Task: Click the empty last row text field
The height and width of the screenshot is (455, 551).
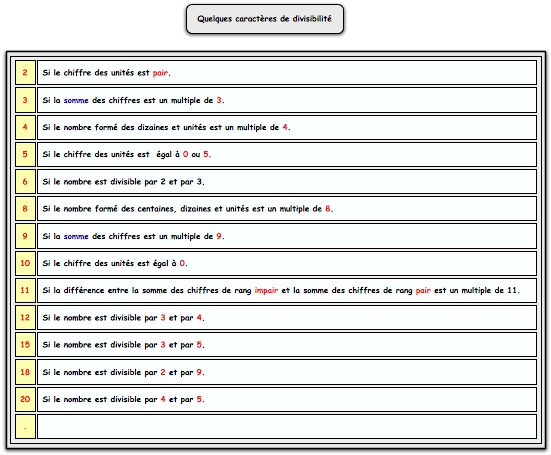Action: click(x=287, y=427)
